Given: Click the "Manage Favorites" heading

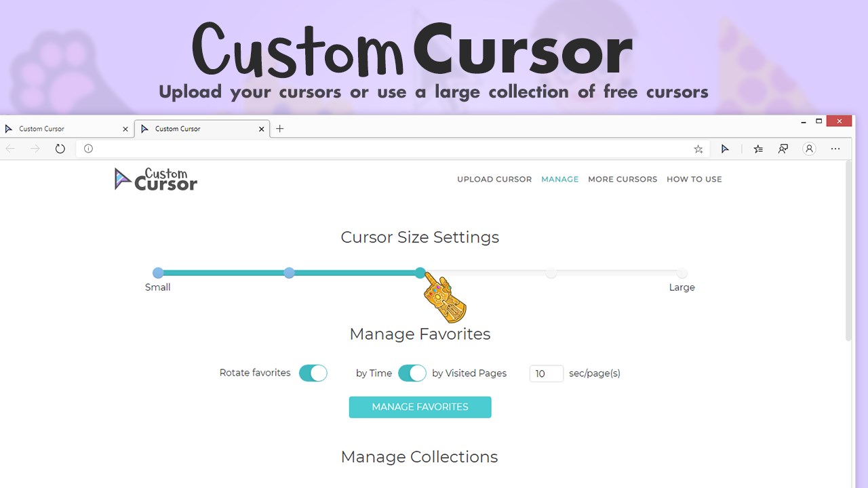Looking at the screenshot, I should coord(420,334).
